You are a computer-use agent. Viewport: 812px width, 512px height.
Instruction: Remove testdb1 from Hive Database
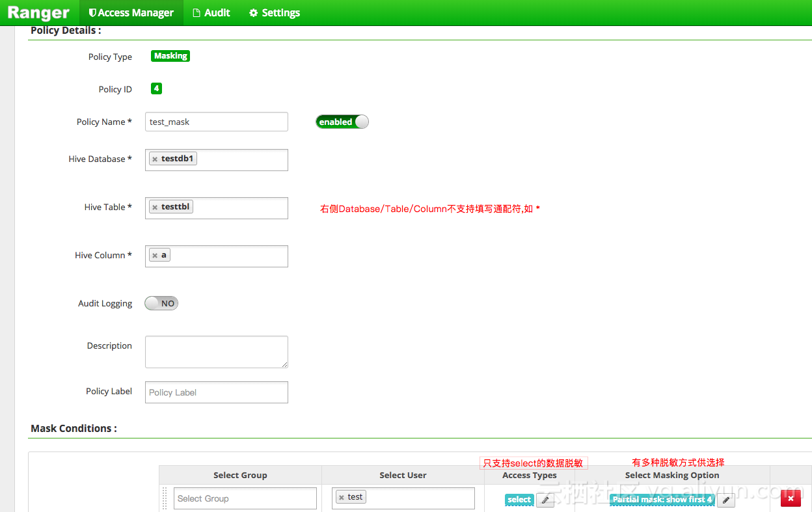(x=155, y=159)
